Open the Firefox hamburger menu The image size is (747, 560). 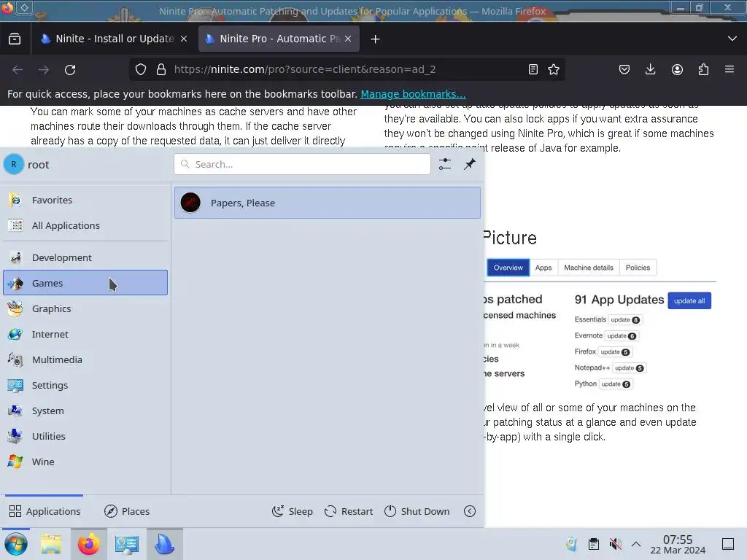[729, 69]
